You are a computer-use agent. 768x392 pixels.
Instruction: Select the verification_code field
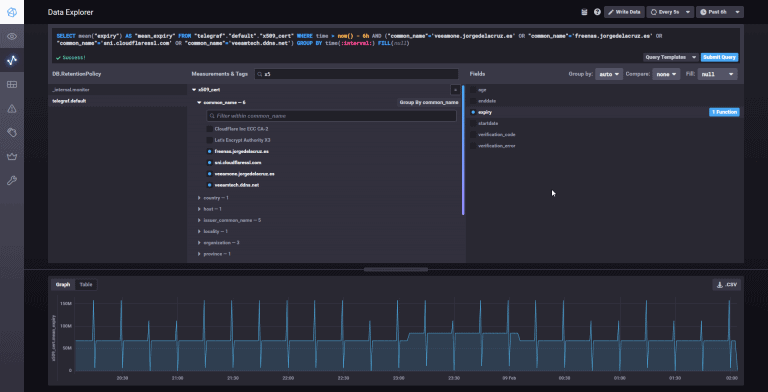pyautogui.click(x=473, y=134)
